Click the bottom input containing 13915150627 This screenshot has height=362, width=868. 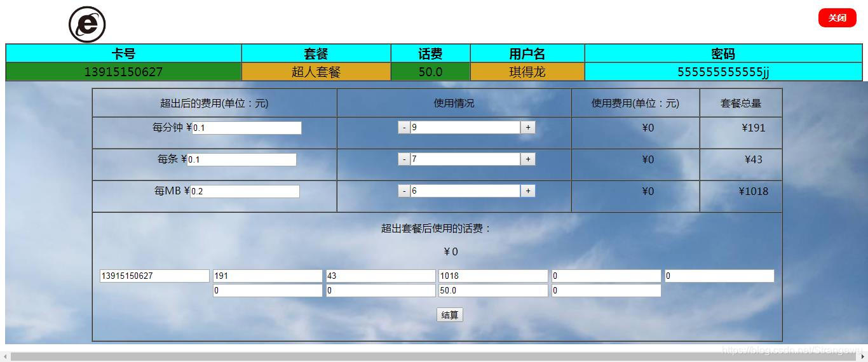(x=154, y=276)
